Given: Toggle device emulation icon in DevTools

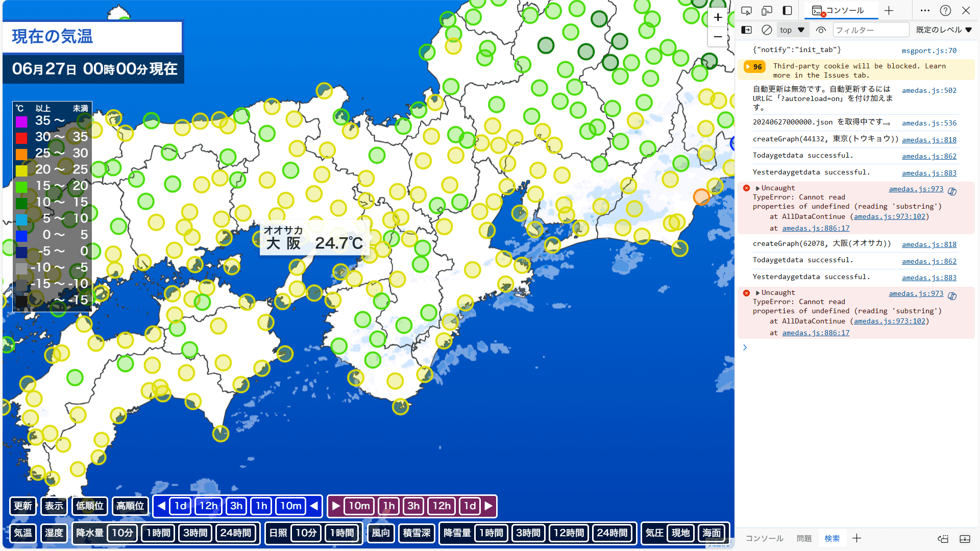Looking at the screenshot, I should pos(767,11).
